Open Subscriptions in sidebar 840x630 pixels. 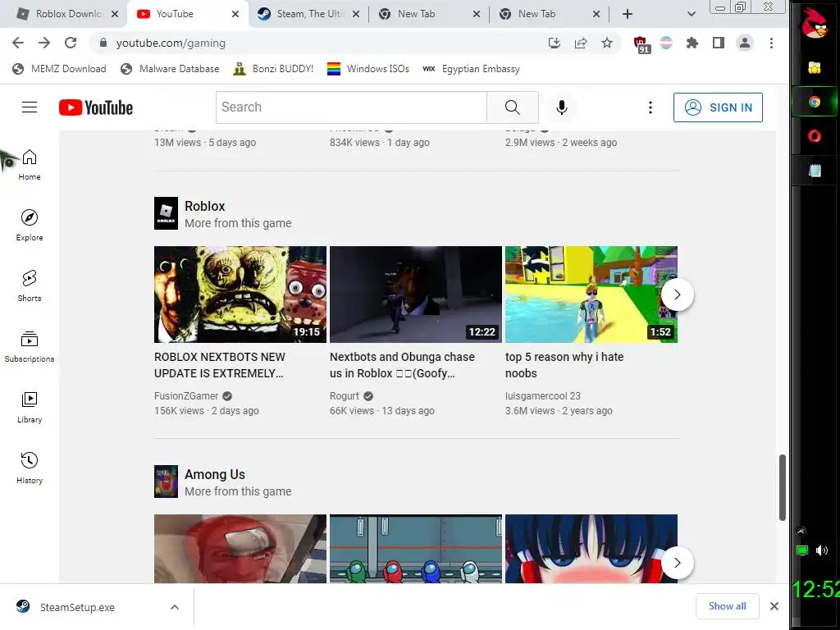pyautogui.click(x=30, y=347)
